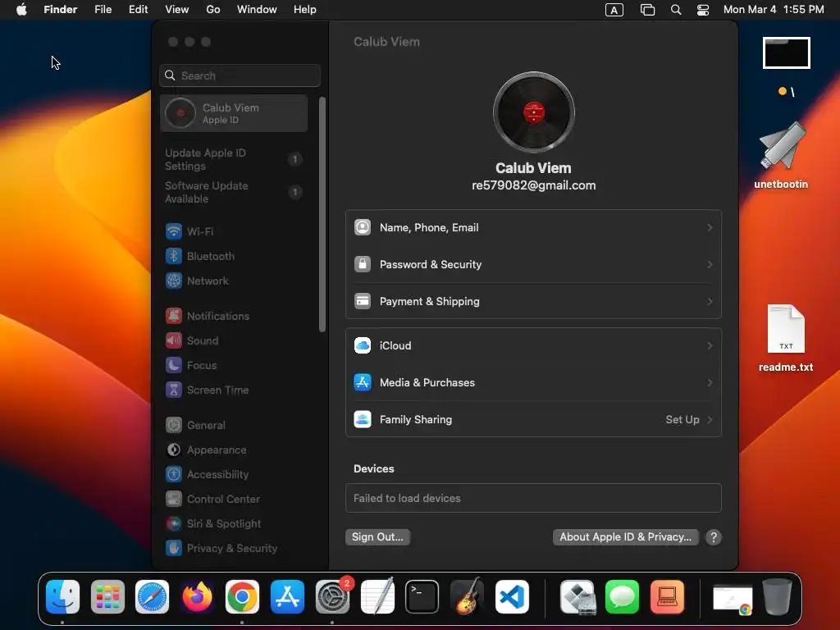Open the View menu
Viewport: 840px width, 630px height.
click(177, 10)
